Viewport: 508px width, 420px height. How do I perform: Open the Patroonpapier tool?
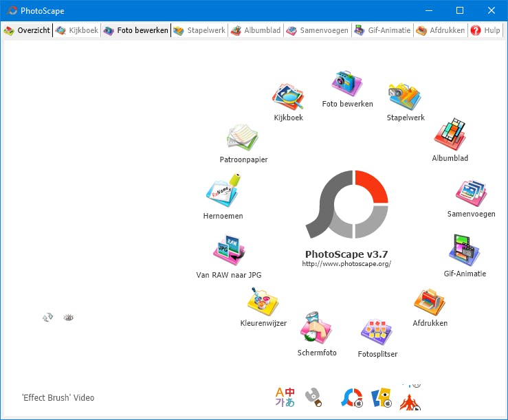243,137
